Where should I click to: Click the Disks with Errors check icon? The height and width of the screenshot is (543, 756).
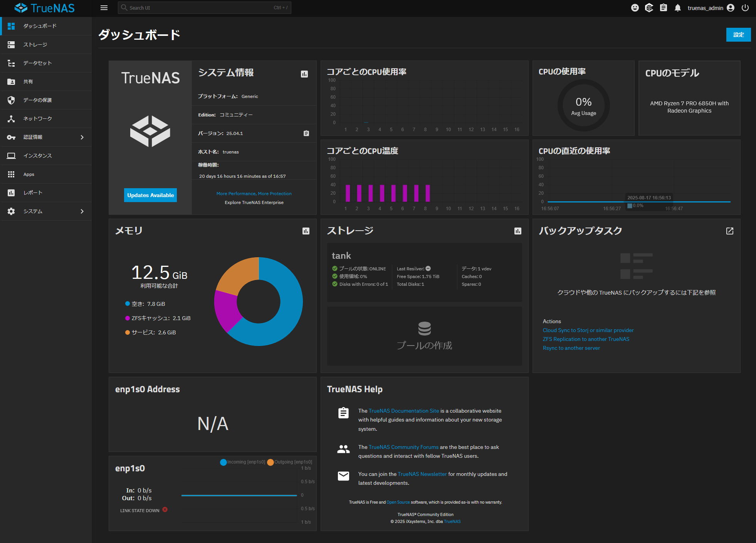335,284
